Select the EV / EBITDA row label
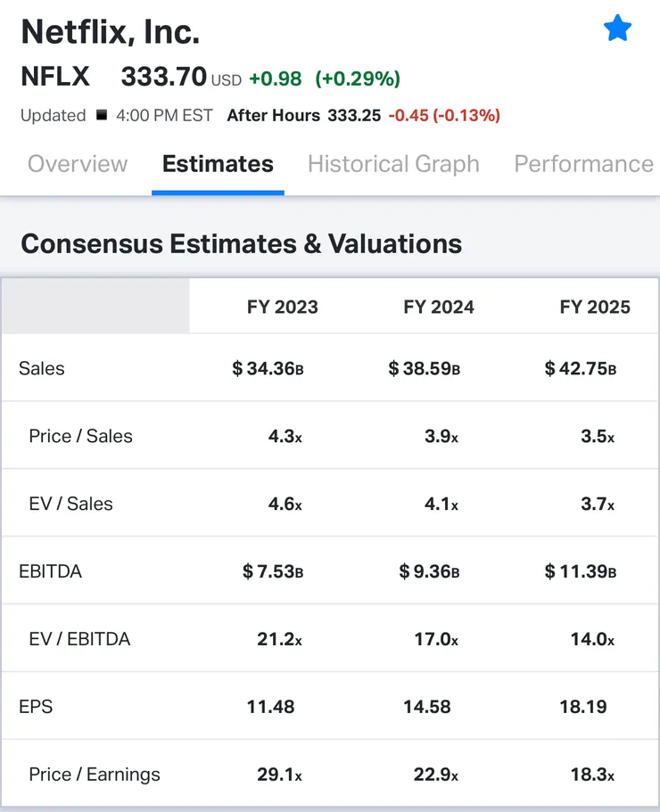This screenshot has height=812, width=660. 79,639
